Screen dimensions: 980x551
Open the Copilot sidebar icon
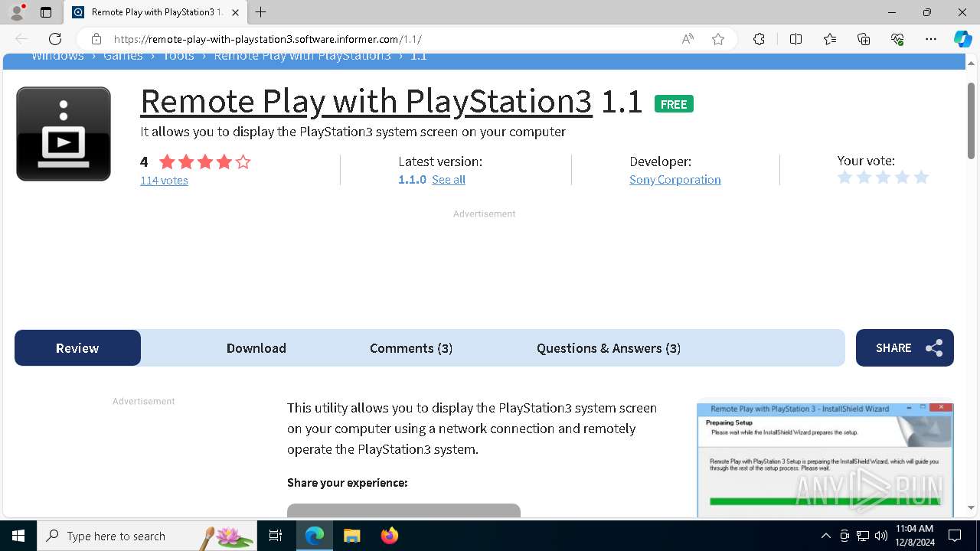tap(962, 39)
